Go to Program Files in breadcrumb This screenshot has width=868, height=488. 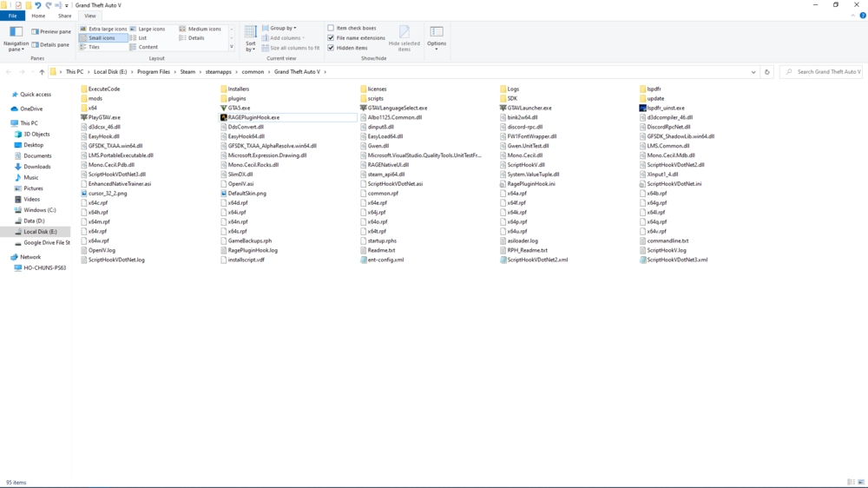[x=154, y=72]
